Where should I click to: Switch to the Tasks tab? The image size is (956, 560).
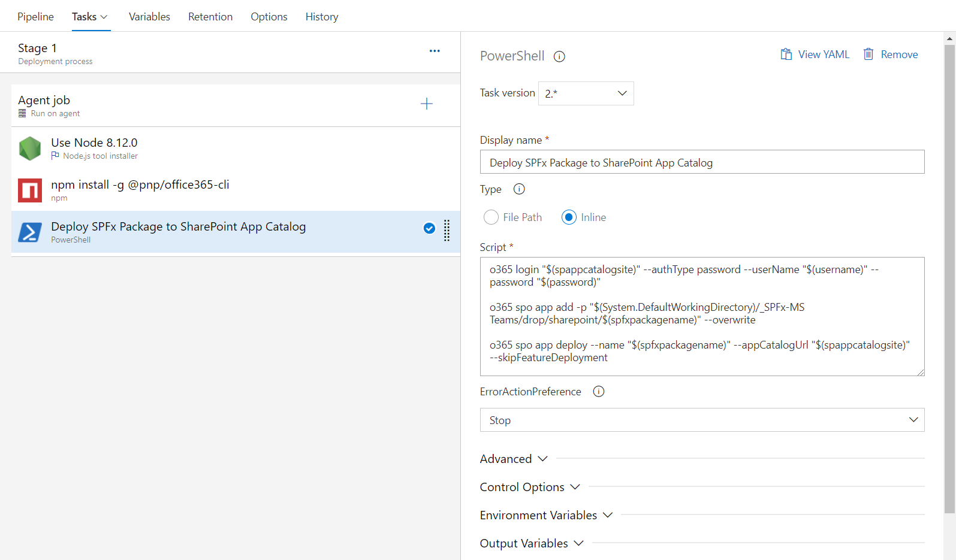84,17
